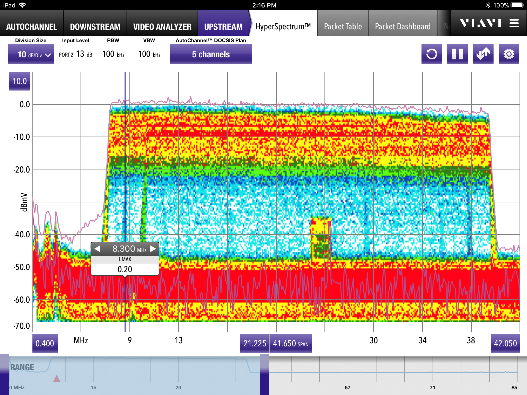Move marker right with the right arrow
527x395 pixels.
(153, 249)
